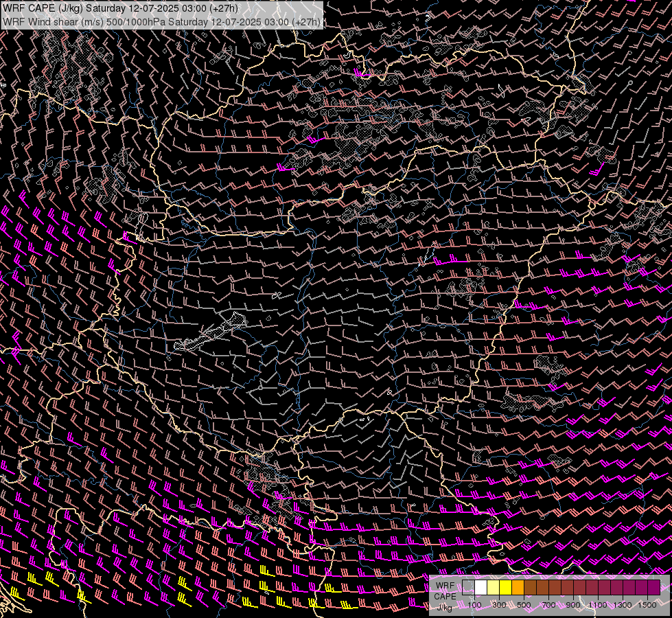The image size is (672, 618).
Task: Click the WRF label in the legend
Action: (x=445, y=586)
